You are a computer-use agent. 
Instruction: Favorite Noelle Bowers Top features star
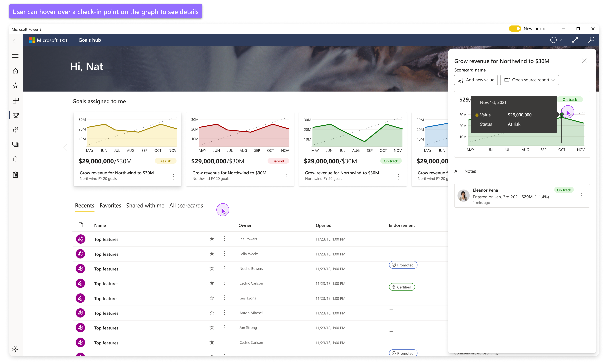click(x=212, y=268)
